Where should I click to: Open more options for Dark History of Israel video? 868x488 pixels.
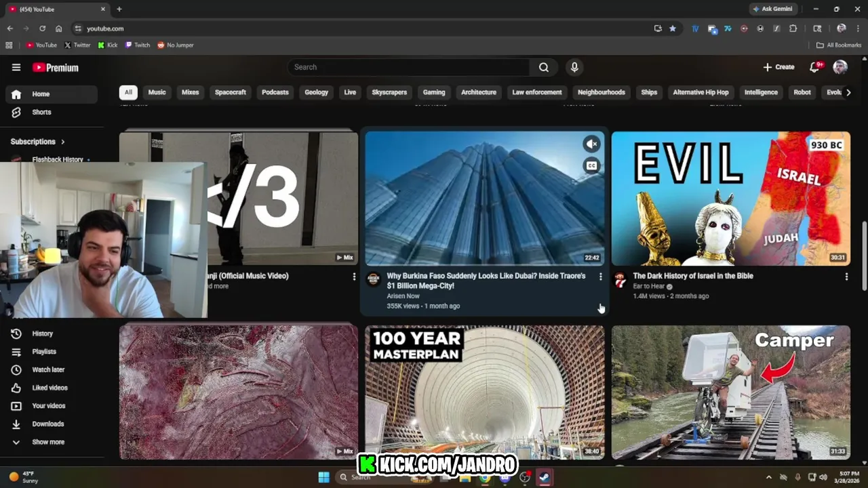coord(846,277)
